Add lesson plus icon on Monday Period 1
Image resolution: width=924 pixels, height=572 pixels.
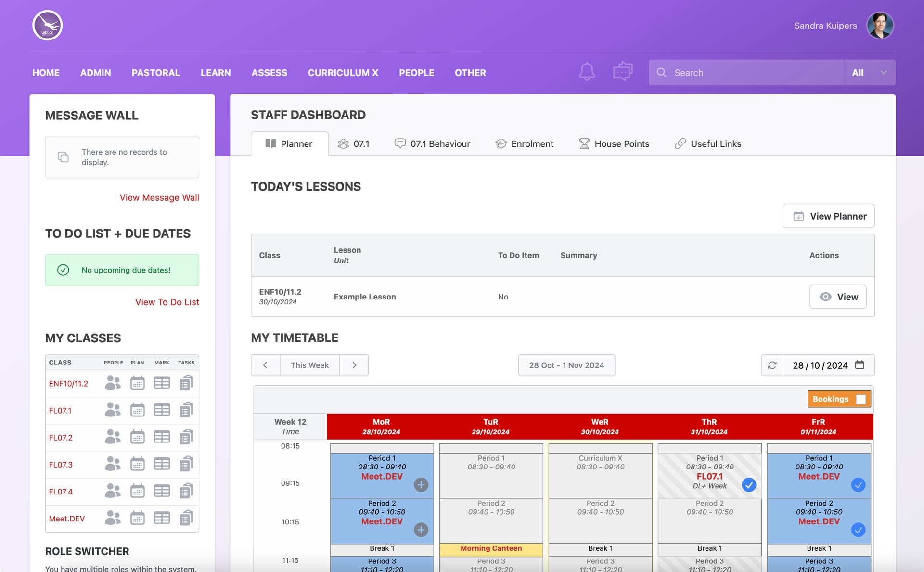[x=421, y=485]
